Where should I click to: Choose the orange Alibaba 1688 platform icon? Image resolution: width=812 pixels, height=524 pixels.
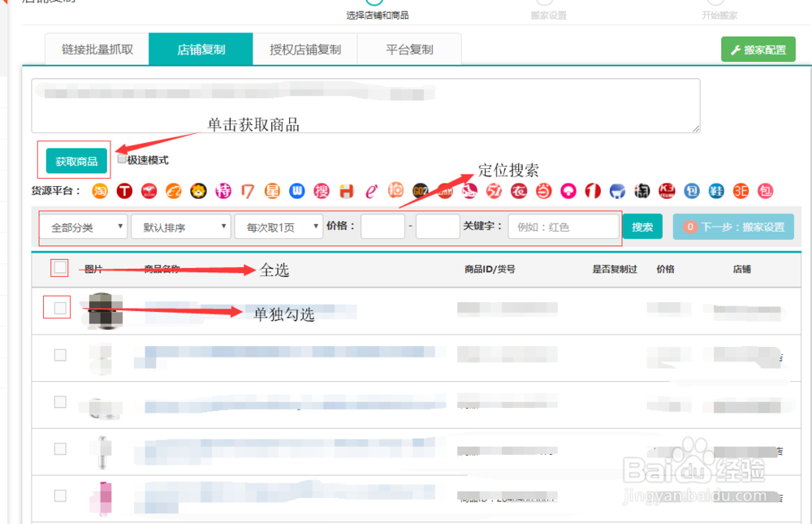point(174,191)
